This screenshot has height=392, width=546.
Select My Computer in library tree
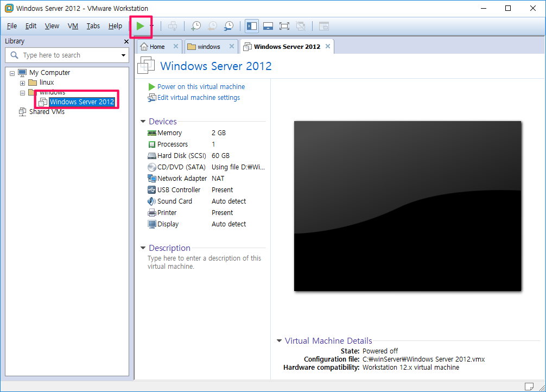pyautogui.click(x=49, y=72)
